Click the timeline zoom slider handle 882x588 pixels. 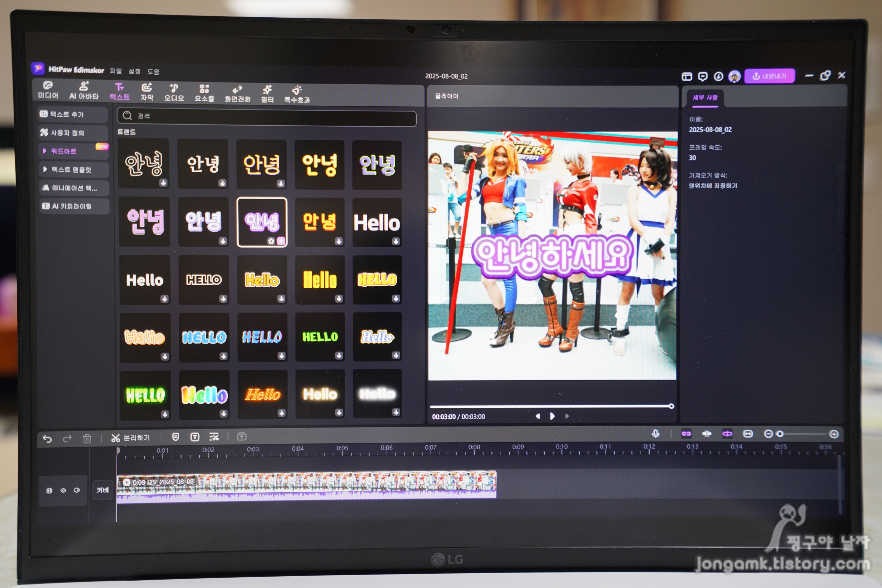click(x=780, y=434)
